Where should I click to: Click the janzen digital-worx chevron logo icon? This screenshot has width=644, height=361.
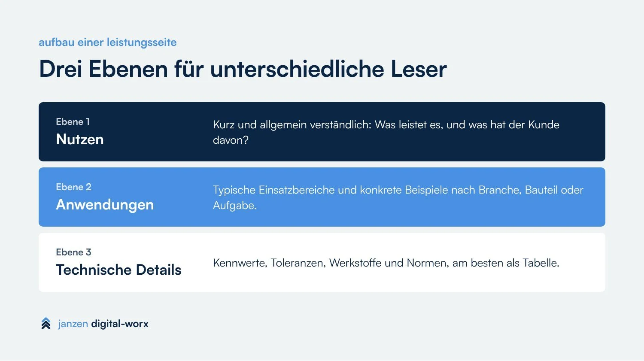click(x=46, y=324)
